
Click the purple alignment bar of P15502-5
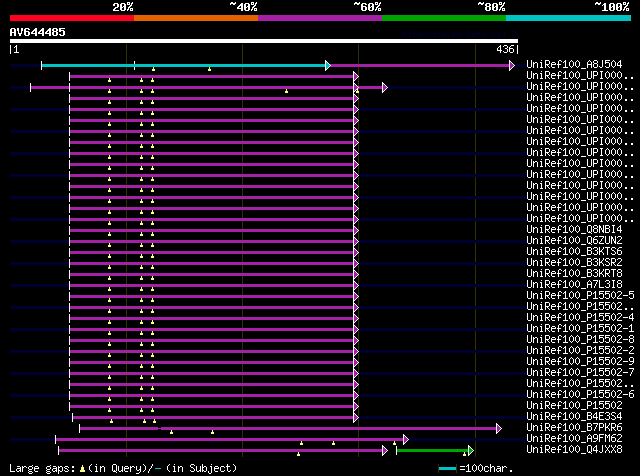click(x=211, y=297)
